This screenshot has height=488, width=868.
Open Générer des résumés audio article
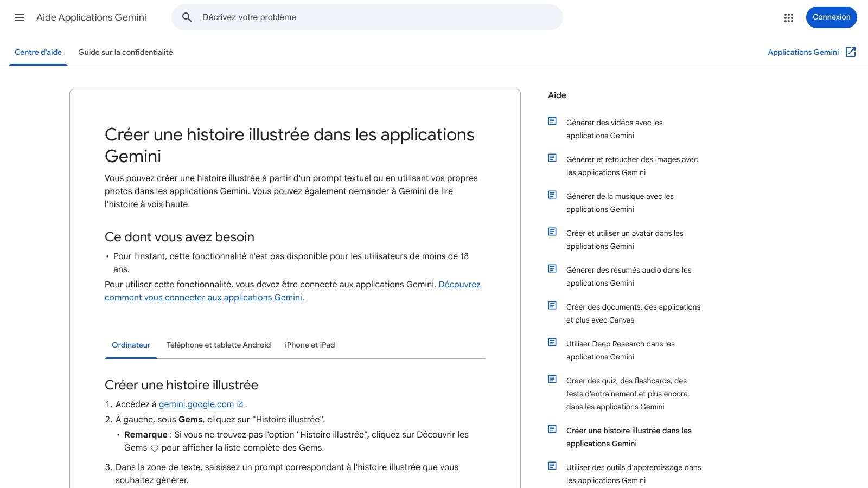[629, 277]
